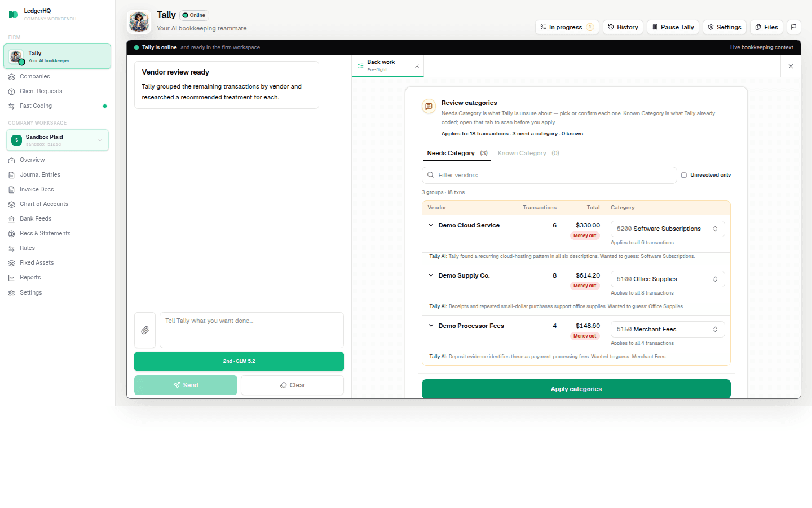
Task: Go to the Overview page
Action: (32, 160)
